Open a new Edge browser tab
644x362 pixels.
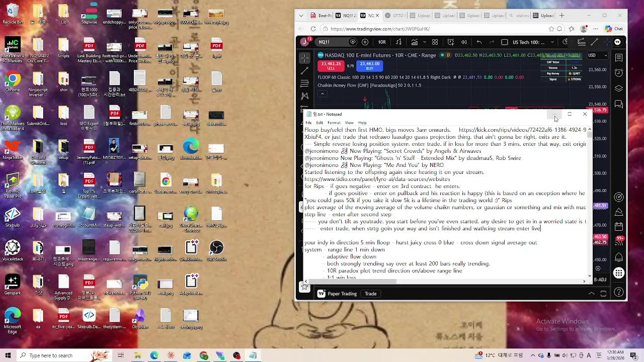point(562,16)
